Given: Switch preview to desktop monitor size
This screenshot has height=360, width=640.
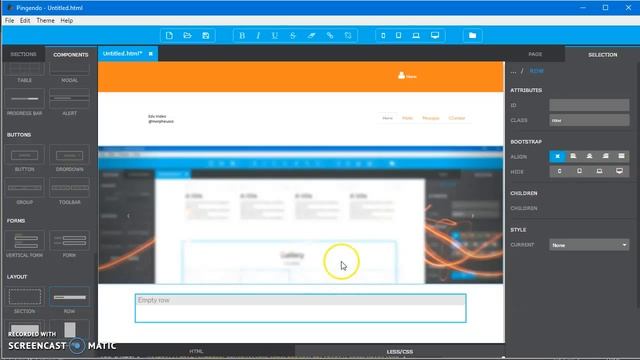Looking at the screenshot, I should click(x=435, y=36).
